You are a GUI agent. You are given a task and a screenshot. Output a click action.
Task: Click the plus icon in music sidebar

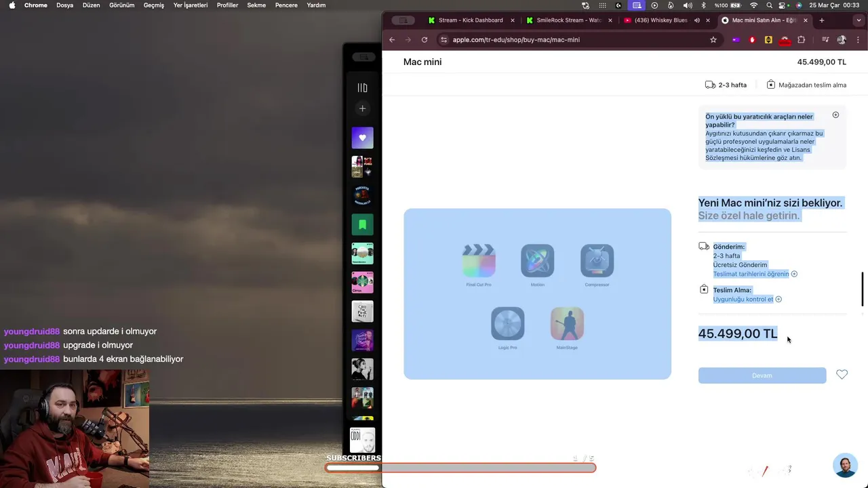pos(362,108)
